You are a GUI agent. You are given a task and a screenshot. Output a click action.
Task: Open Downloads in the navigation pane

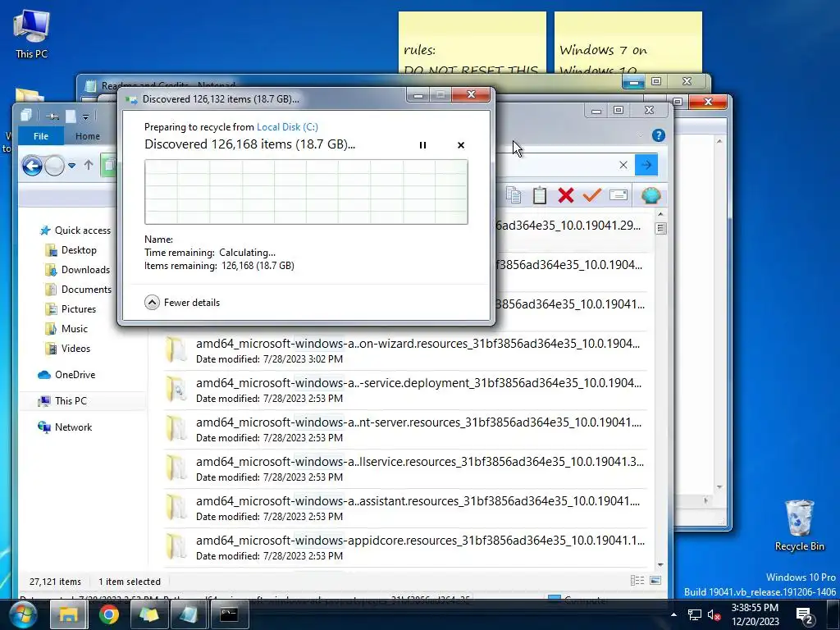[x=78, y=270]
